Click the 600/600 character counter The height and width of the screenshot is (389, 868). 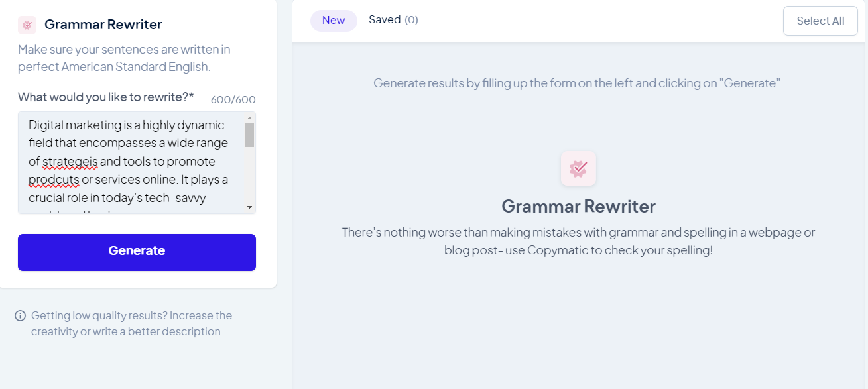[233, 100]
